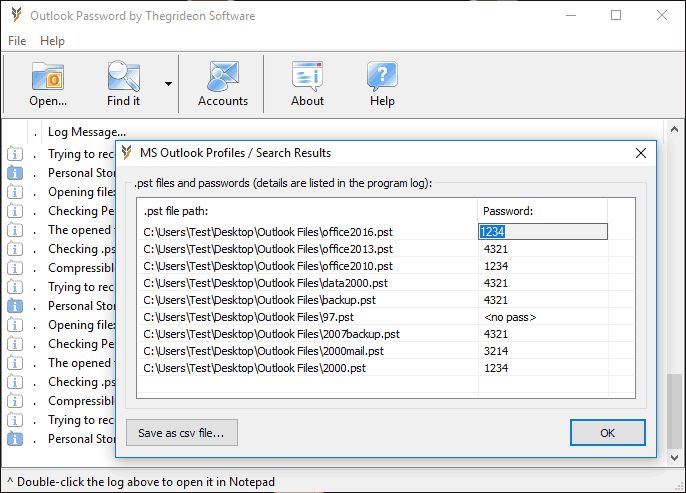Click the log scrollbar down arrow
The image size is (686, 493).
(674, 458)
